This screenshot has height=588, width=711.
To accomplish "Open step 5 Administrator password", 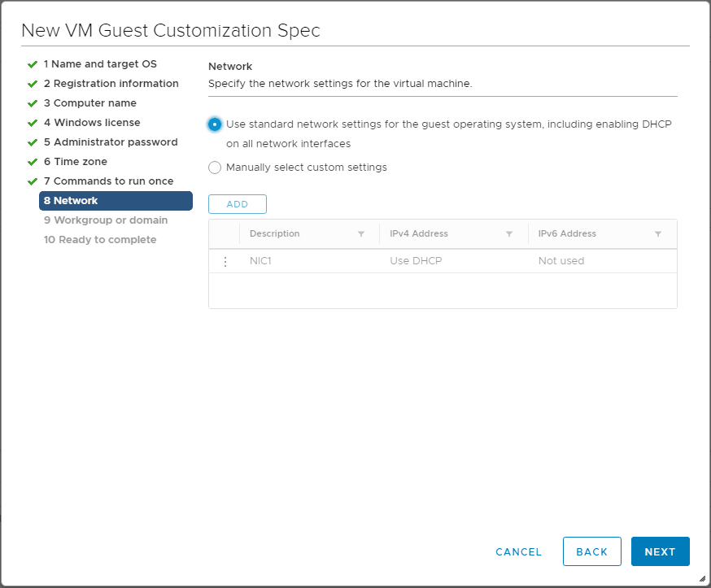I will (x=110, y=142).
